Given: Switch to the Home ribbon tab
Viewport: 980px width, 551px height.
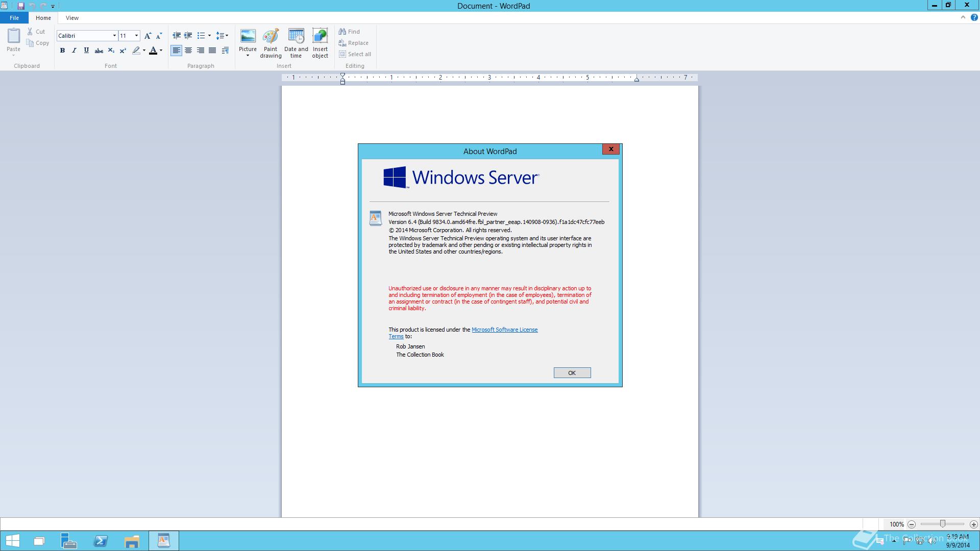Looking at the screenshot, I should tap(43, 18).
